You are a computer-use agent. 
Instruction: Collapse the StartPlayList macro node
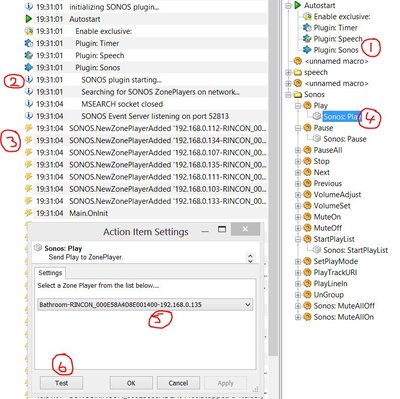(298, 239)
